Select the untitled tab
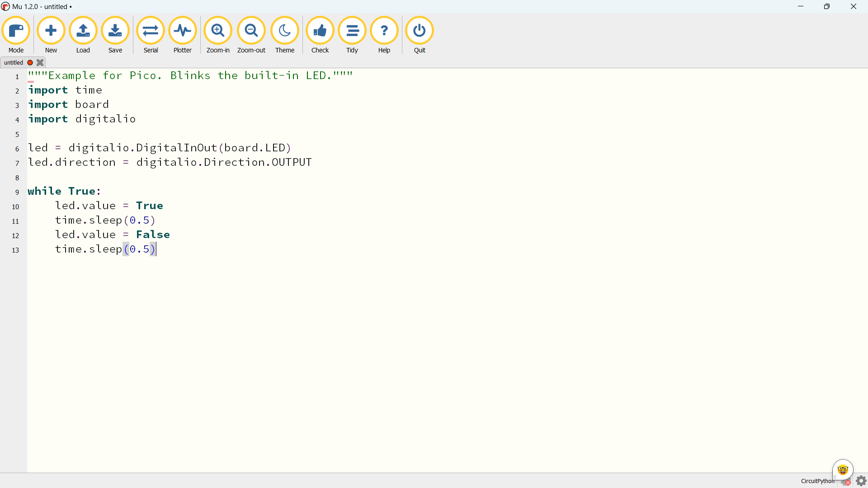This screenshot has width=868, height=488. point(14,63)
